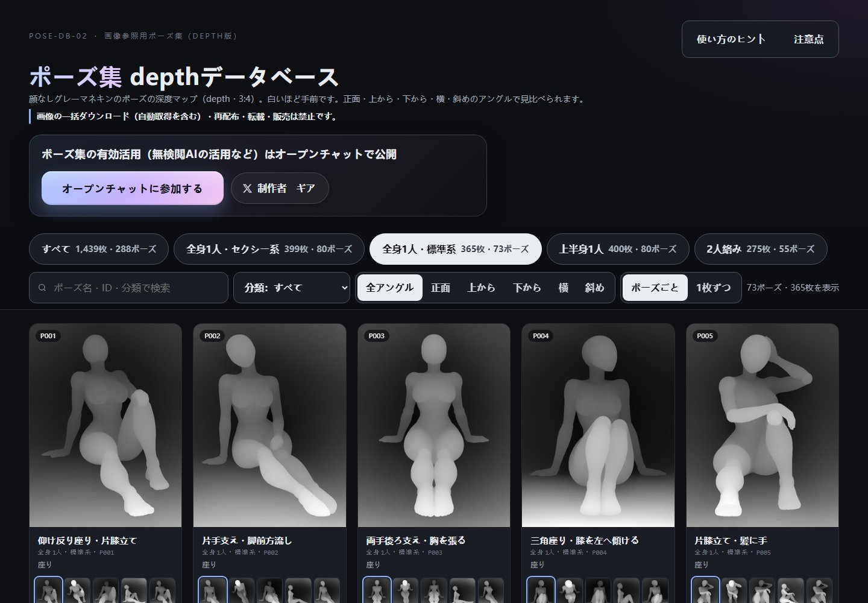Select second angle thumbnail under P005 card

734,590
